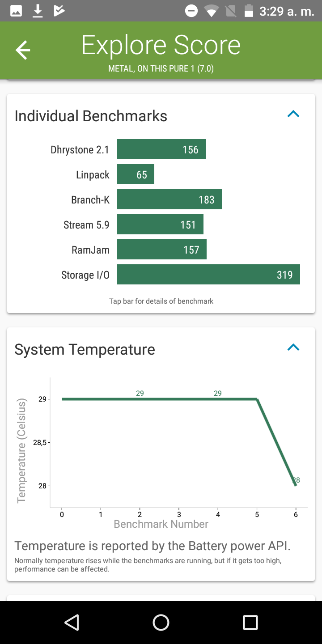Tap the checkmark notification icon
Screen dimensions: 322x644
coord(59,11)
